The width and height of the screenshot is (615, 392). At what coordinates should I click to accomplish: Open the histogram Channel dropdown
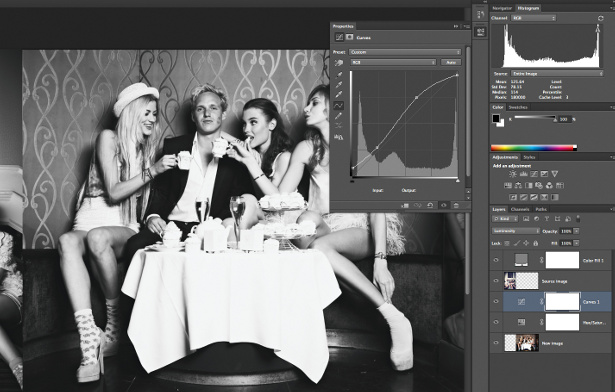tap(533, 18)
